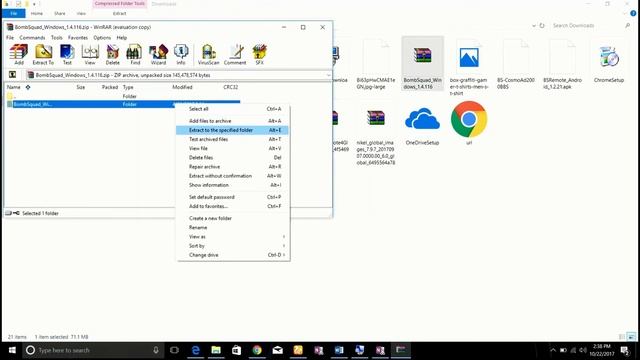The image size is (640, 360).
Task: Open Microsoft Edge from the taskbar
Action: click(196, 350)
